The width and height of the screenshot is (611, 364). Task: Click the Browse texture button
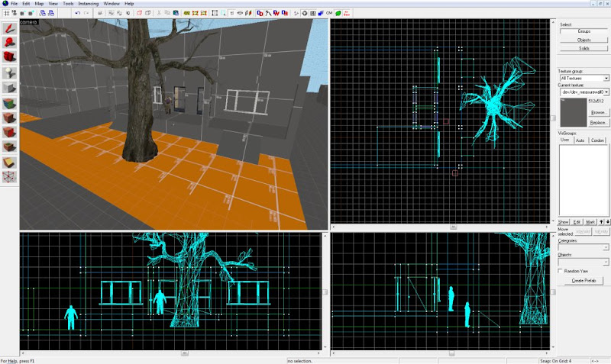point(598,112)
